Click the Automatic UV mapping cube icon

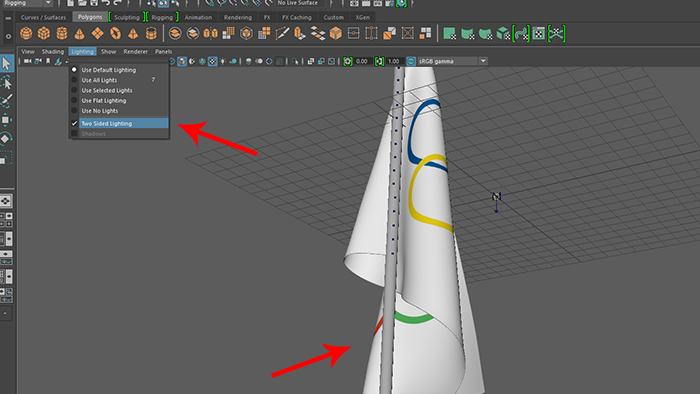coord(503,33)
